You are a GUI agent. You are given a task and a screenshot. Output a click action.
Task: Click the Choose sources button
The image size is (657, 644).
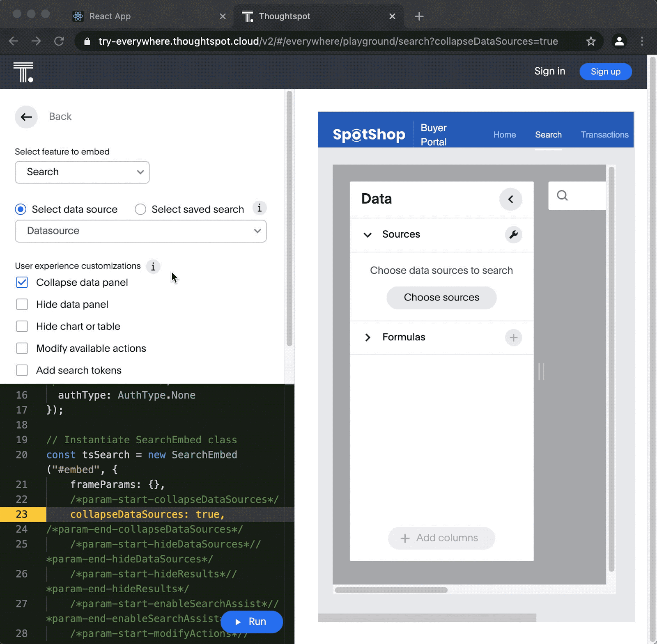tap(441, 298)
